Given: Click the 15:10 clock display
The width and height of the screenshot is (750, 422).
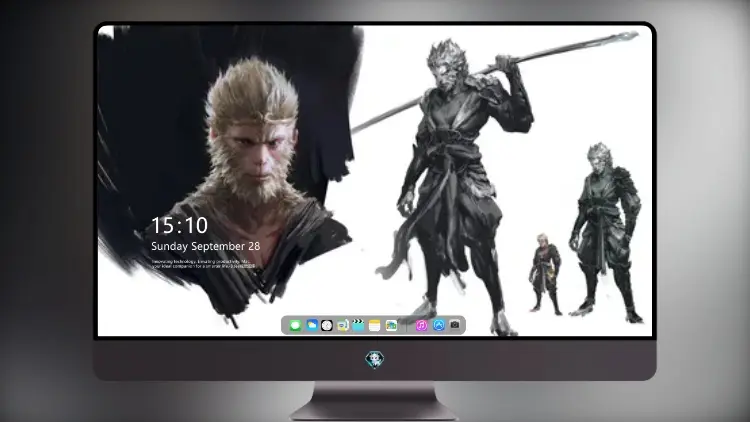Looking at the screenshot, I should coord(180,225).
